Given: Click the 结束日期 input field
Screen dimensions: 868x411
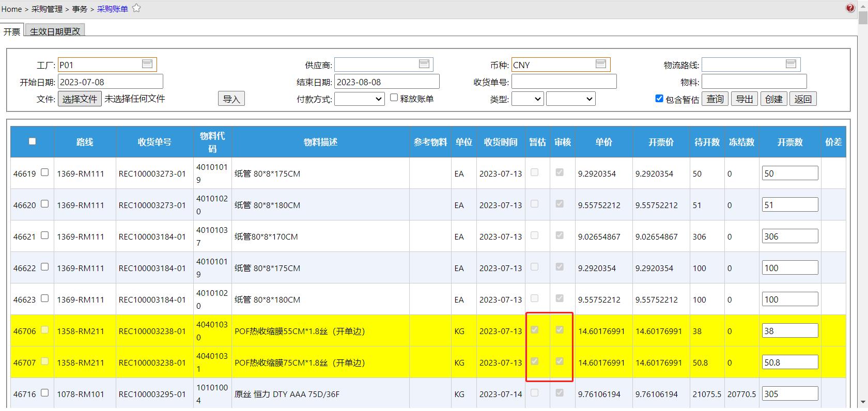Looking at the screenshot, I should click(387, 82).
